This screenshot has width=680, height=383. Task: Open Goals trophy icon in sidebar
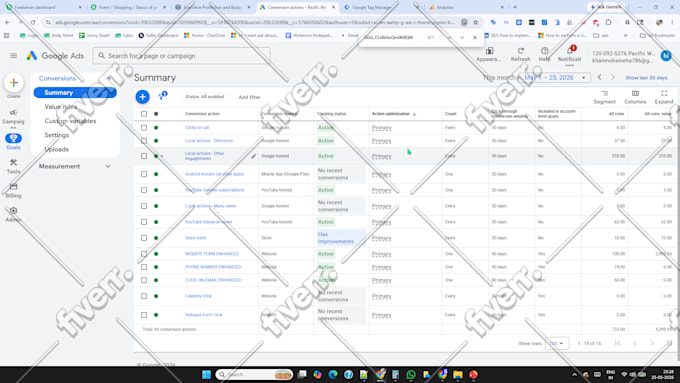click(x=13, y=138)
